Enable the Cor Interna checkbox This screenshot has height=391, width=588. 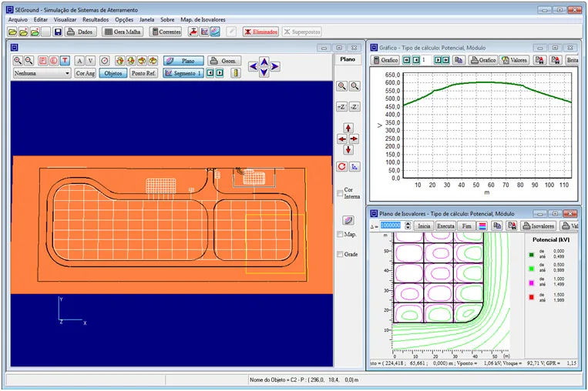click(x=340, y=193)
